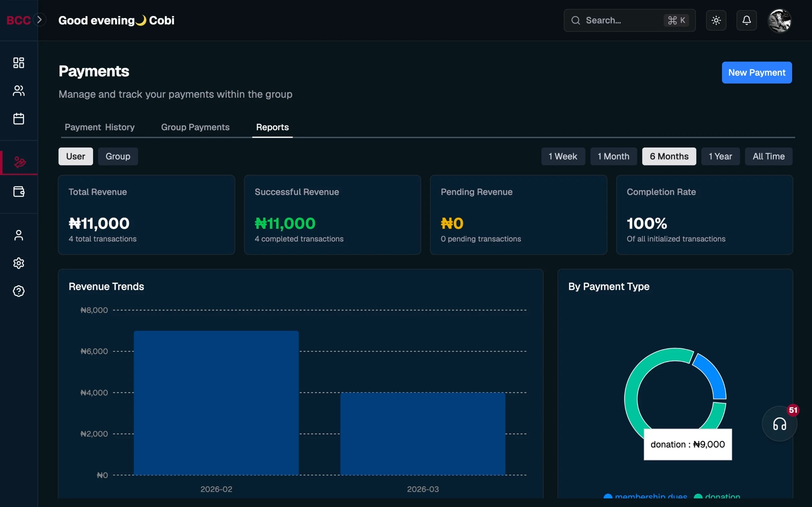Expand the sidebar with the chevron arrow
Image resolution: width=812 pixels, height=507 pixels.
(39, 20)
